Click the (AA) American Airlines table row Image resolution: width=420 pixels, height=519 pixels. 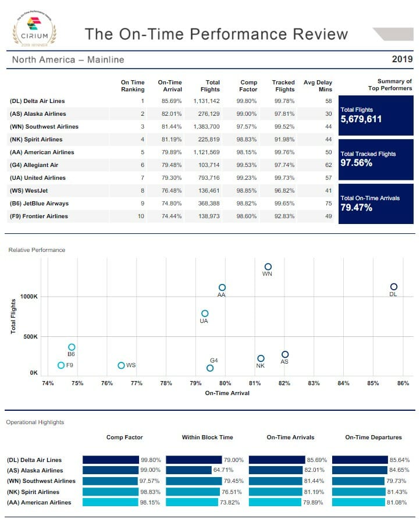170,152
